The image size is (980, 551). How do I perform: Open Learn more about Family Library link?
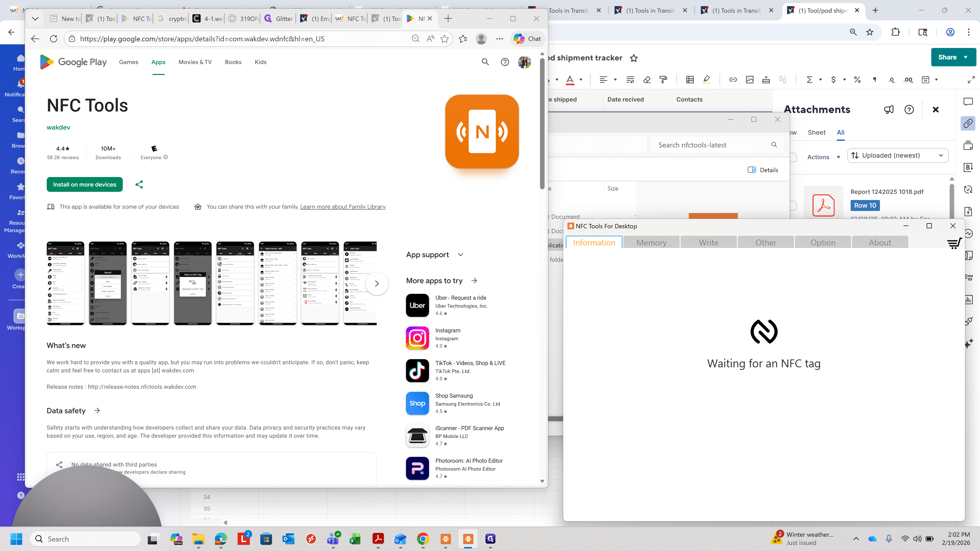(x=343, y=207)
